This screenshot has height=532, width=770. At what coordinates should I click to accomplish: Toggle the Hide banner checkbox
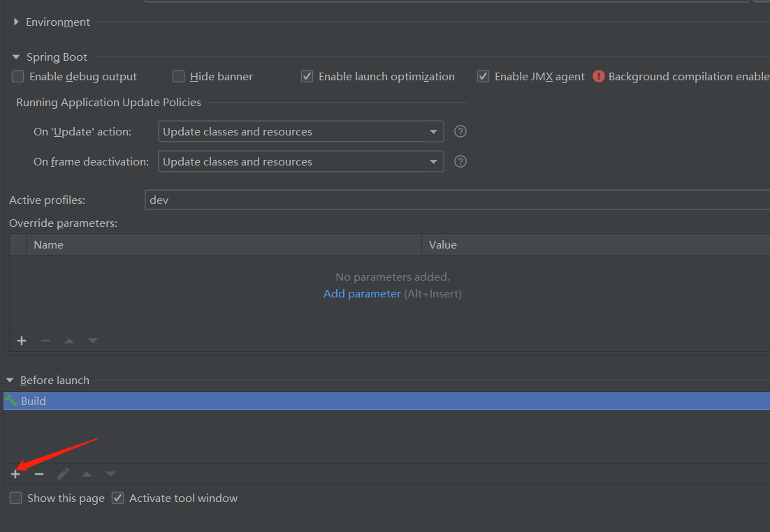pyautogui.click(x=178, y=76)
